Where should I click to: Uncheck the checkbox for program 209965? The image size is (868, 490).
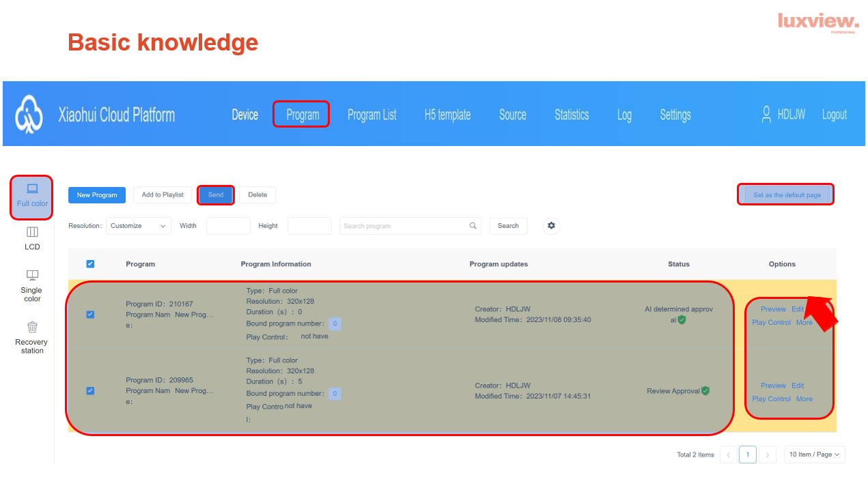click(x=90, y=391)
